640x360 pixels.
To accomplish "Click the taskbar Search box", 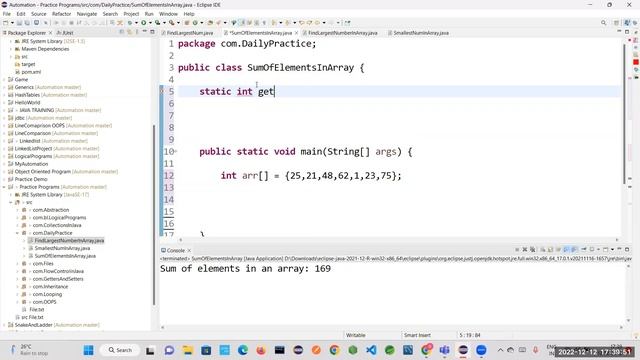I will pos(120,350).
